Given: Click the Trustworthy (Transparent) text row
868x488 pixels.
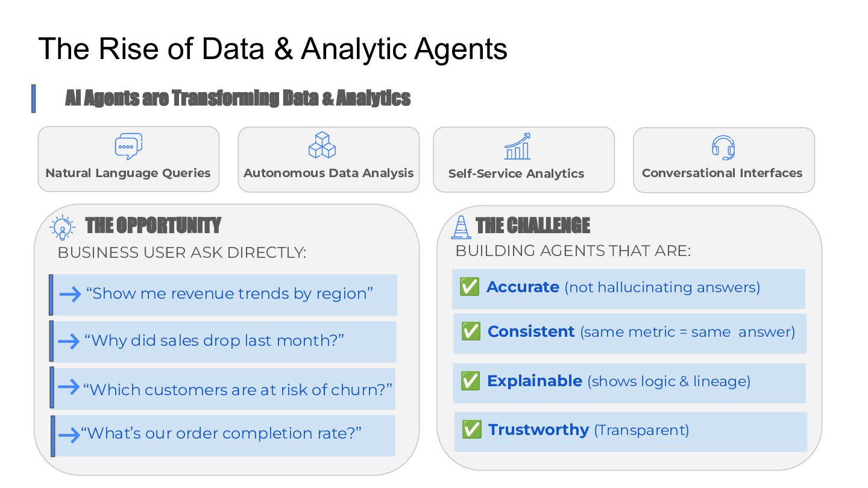Looking at the screenshot, I should tap(588, 430).
